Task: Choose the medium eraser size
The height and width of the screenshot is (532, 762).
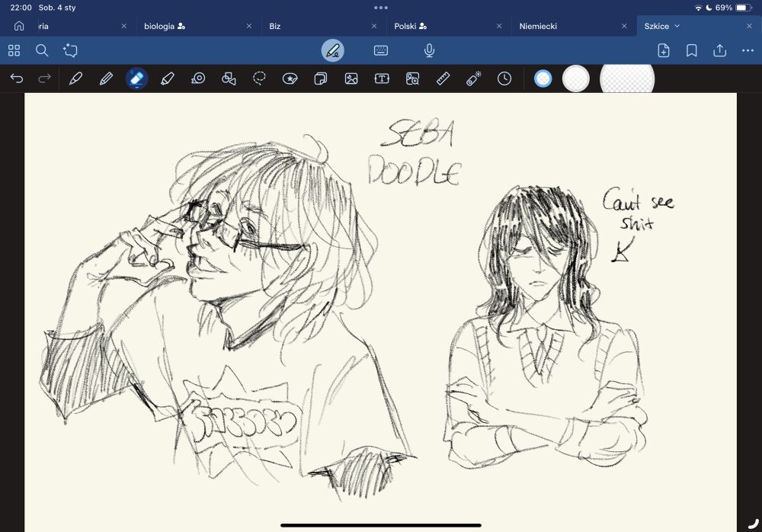Action: pyautogui.click(x=576, y=79)
